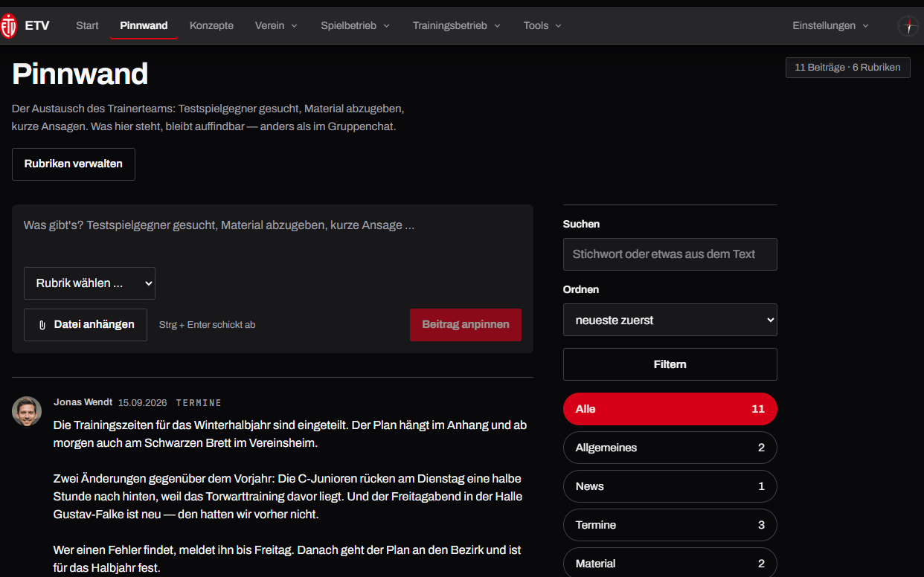Open the "Rubrik wählen" selector
924x577 pixels.
[89, 283]
